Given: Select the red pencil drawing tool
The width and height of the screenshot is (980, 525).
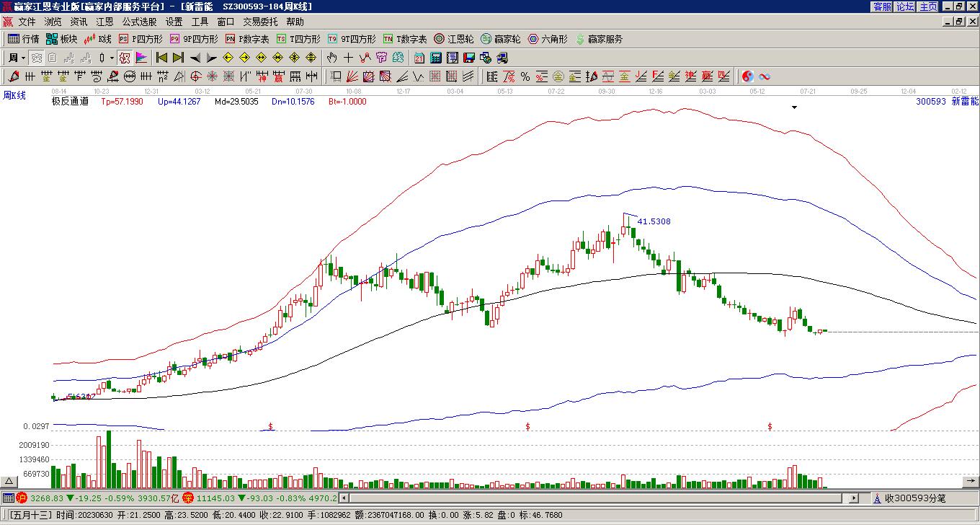Looking at the screenshot, I should (14, 76).
